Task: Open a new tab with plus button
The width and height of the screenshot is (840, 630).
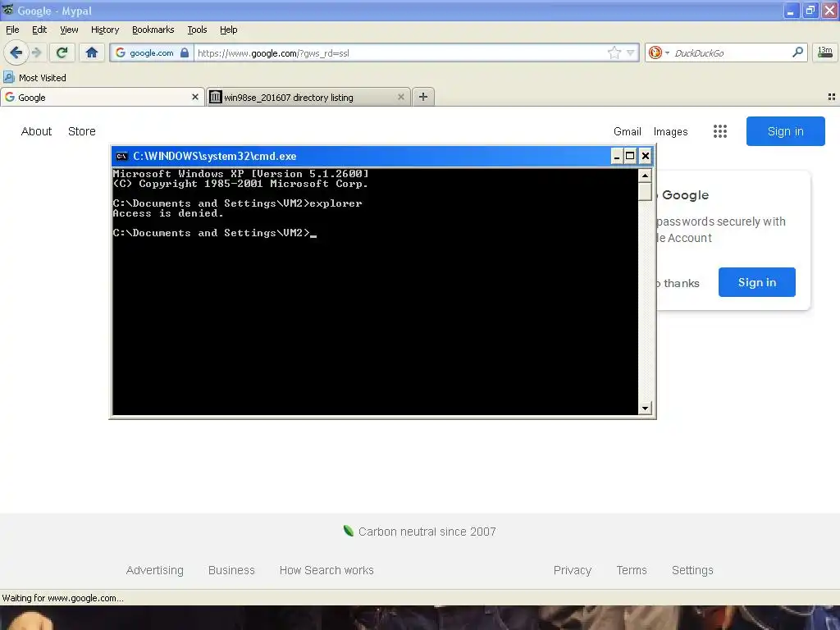Action: click(x=423, y=97)
